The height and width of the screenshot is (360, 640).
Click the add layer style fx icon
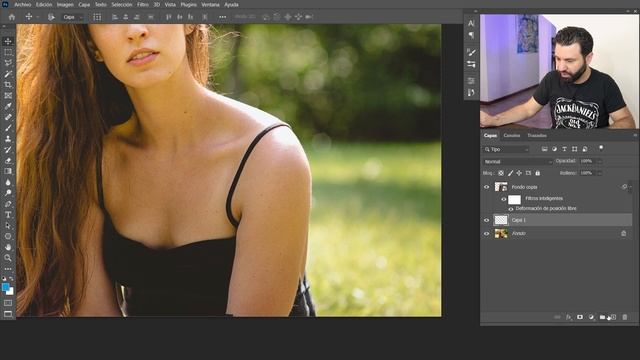pos(569,317)
